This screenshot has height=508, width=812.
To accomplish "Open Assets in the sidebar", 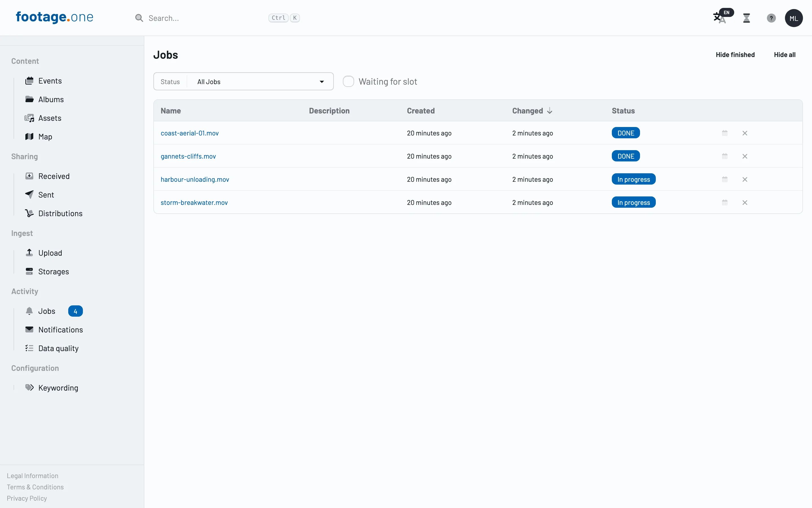I will pyautogui.click(x=43, y=118).
